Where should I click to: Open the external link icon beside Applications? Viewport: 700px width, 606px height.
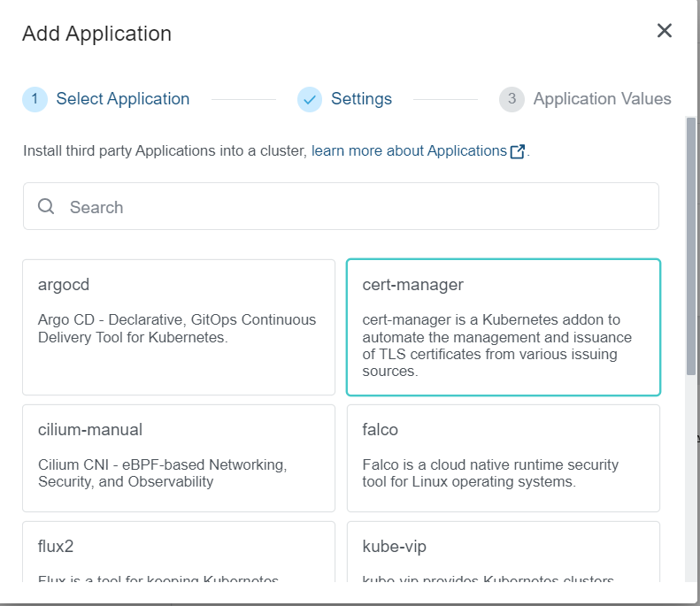[518, 151]
